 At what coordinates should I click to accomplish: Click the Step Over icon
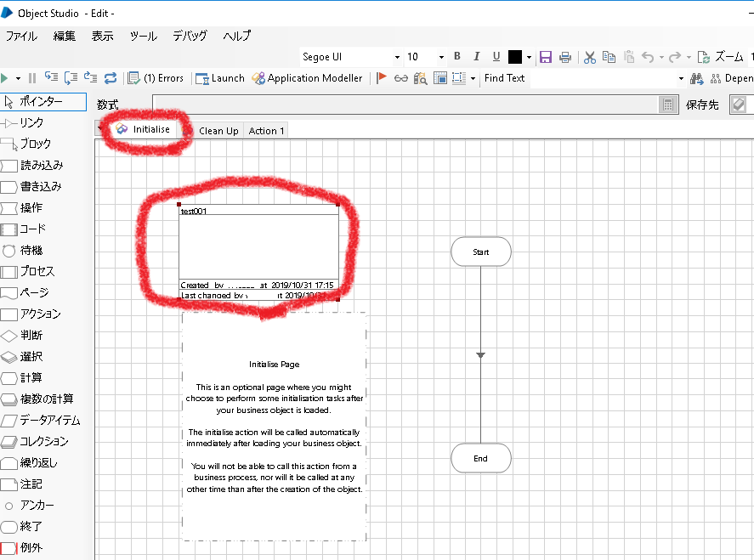[x=71, y=77]
